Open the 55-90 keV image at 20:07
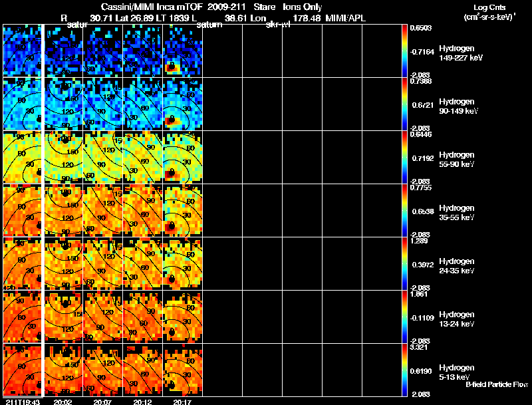The image size is (532, 405). tap(102, 158)
